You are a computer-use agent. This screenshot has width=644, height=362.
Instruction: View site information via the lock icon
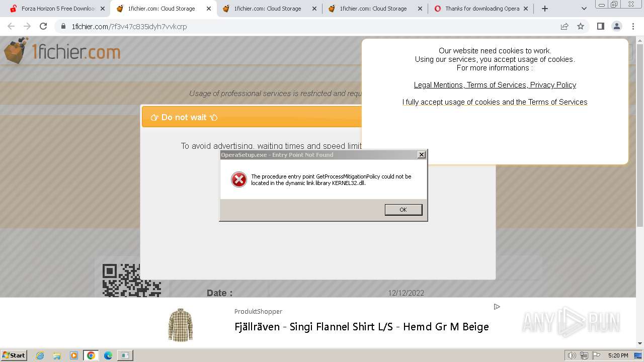pyautogui.click(x=63, y=26)
